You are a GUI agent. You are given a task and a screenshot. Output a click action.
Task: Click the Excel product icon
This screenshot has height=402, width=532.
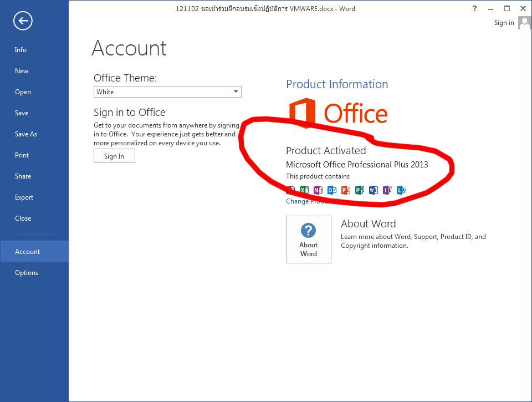click(x=304, y=190)
